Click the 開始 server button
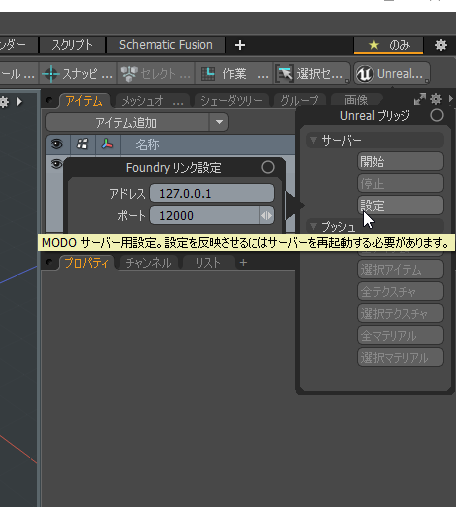Screen dimensions: 456x507 tap(400, 162)
